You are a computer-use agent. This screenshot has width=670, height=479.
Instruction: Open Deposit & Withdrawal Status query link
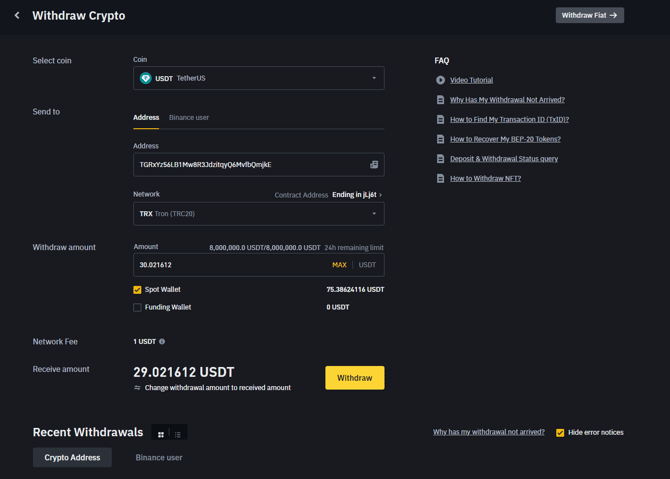[x=504, y=159]
